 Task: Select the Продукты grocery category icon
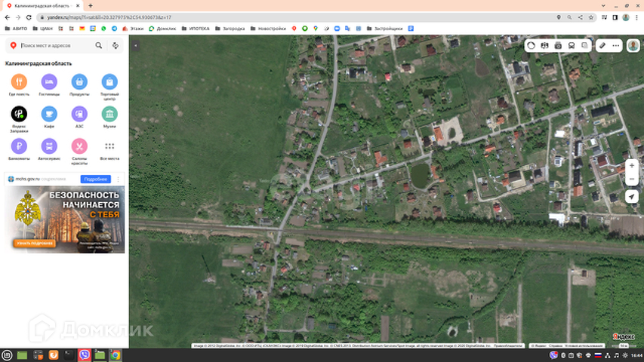79,81
